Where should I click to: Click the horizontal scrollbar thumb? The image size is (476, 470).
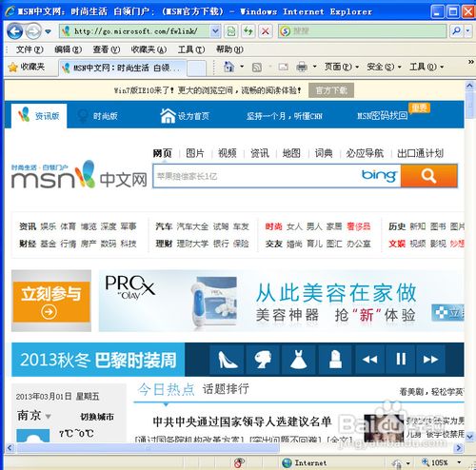coord(149,448)
